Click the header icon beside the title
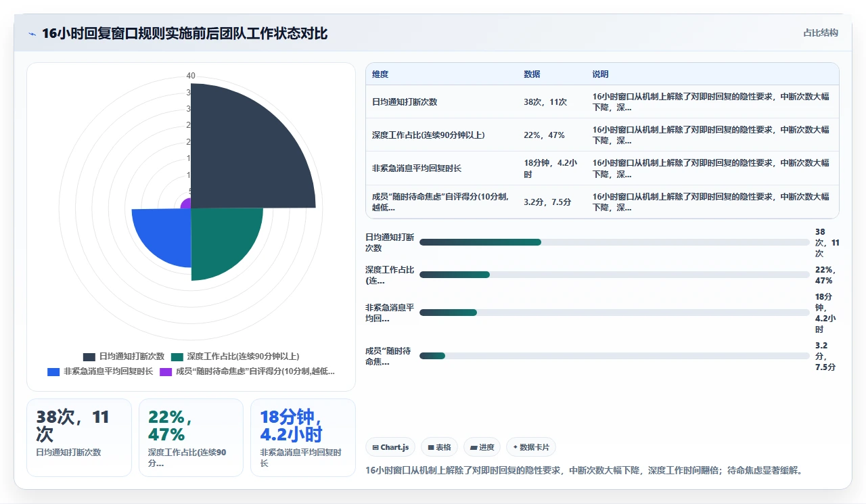 (x=32, y=34)
